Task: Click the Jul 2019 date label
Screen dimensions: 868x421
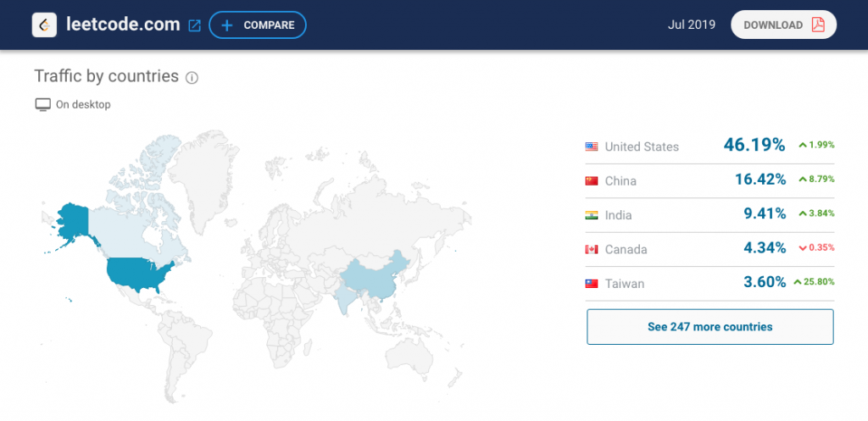Action: point(692,25)
